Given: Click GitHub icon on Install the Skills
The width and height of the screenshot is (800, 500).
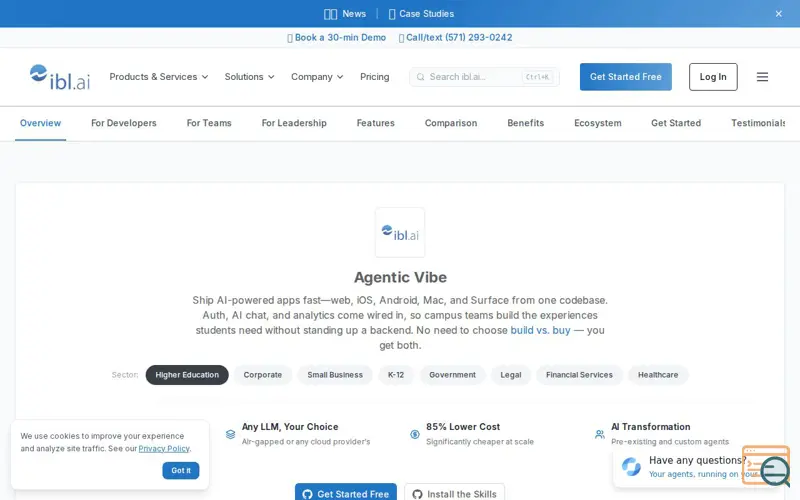Looking at the screenshot, I should pos(417,494).
